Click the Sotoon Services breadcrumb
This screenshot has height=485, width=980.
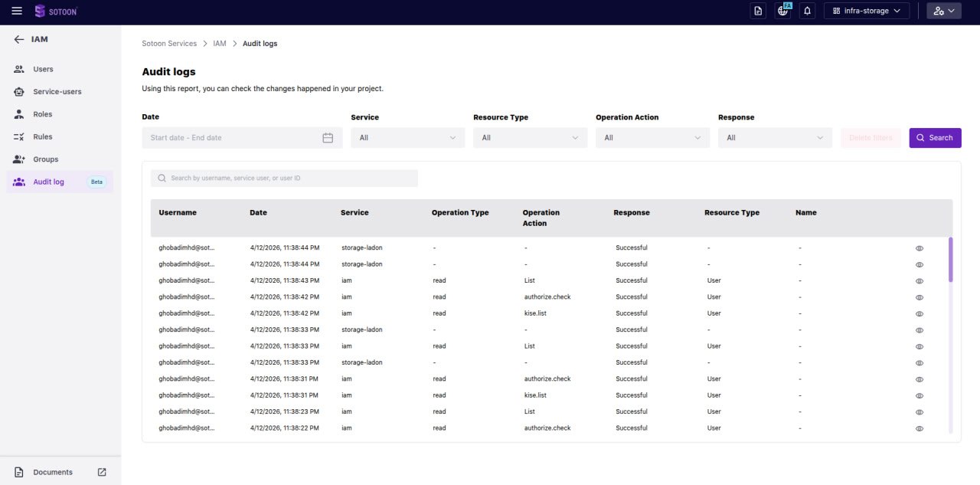click(x=169, y=44)
